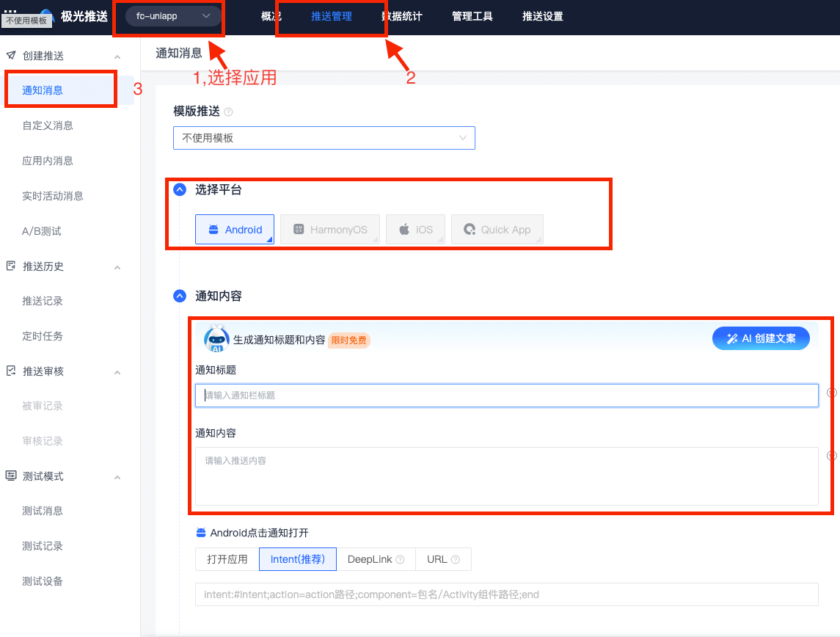Click the AI 创建文案 button
840x637 pixels.
click(x=761, y=338)
